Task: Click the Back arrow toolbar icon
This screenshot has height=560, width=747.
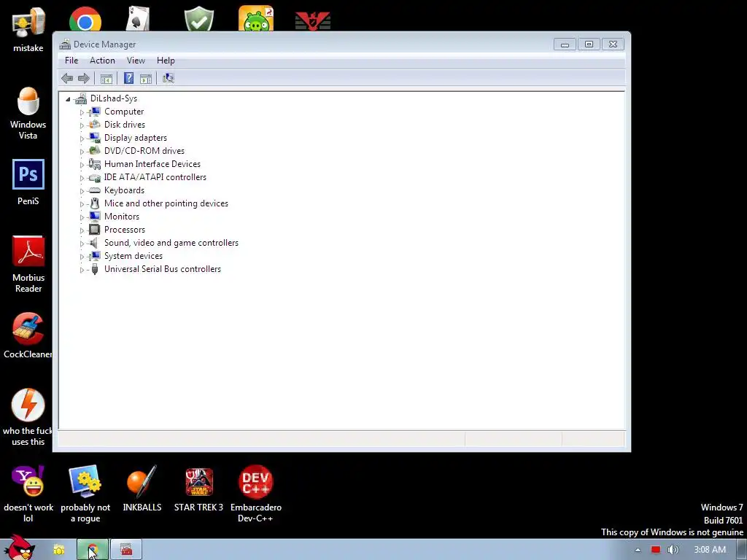Action: tap(67, 78)
